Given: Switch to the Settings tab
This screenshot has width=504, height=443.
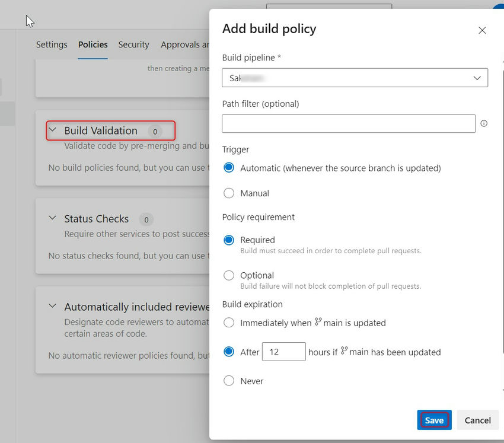Looking at the screenshot, I should coord(52,44).
